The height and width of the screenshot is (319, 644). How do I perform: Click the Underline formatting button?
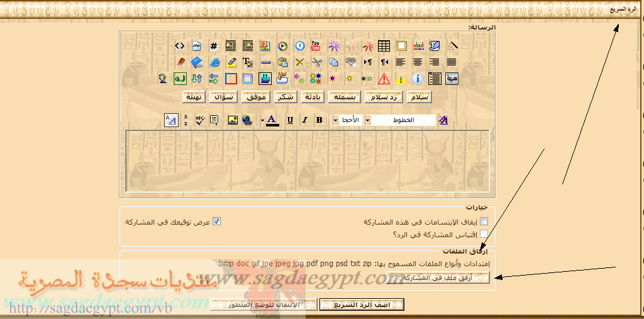[x=290, y=120]
